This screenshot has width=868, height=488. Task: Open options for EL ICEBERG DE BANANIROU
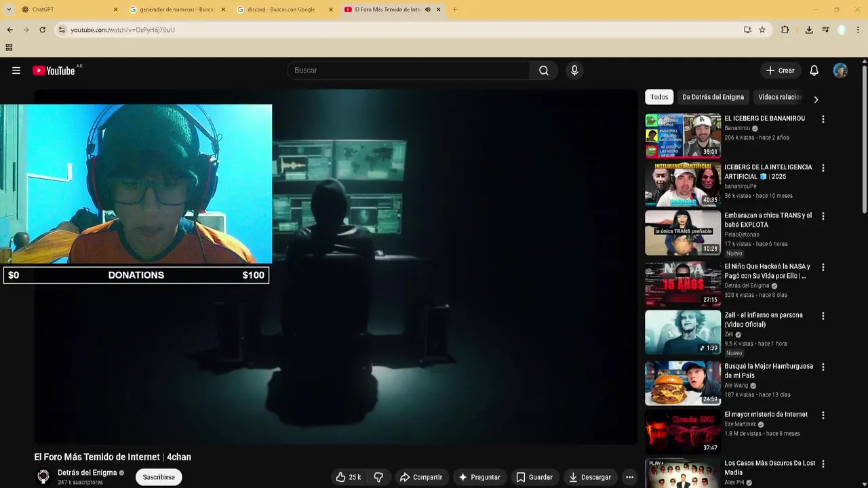tap(823, 119)
